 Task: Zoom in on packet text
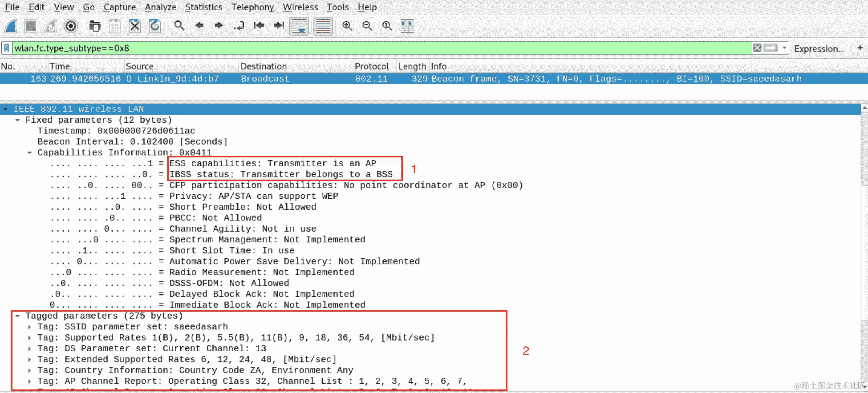point(347,26)
